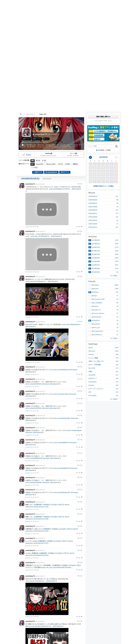
Task: Open the 2024年09月 archive link
Action: coord(95,258)
